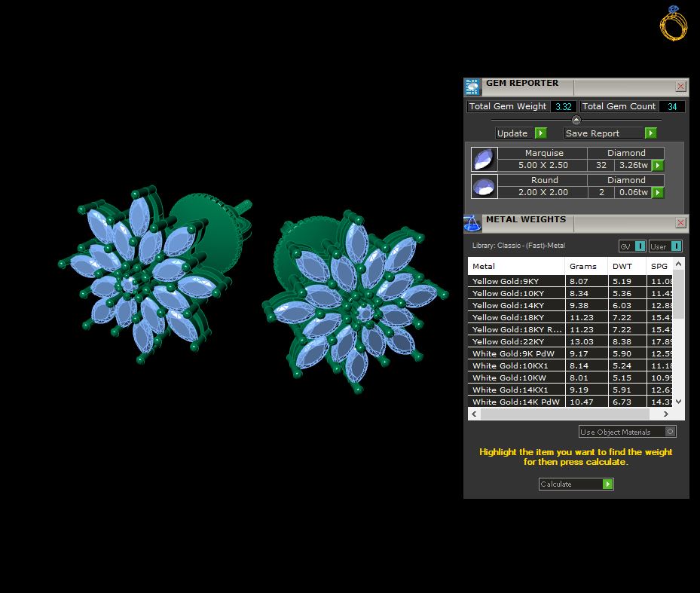Click green arrow beside Save Report
The image size is (700, 593).
click(651, 133)
